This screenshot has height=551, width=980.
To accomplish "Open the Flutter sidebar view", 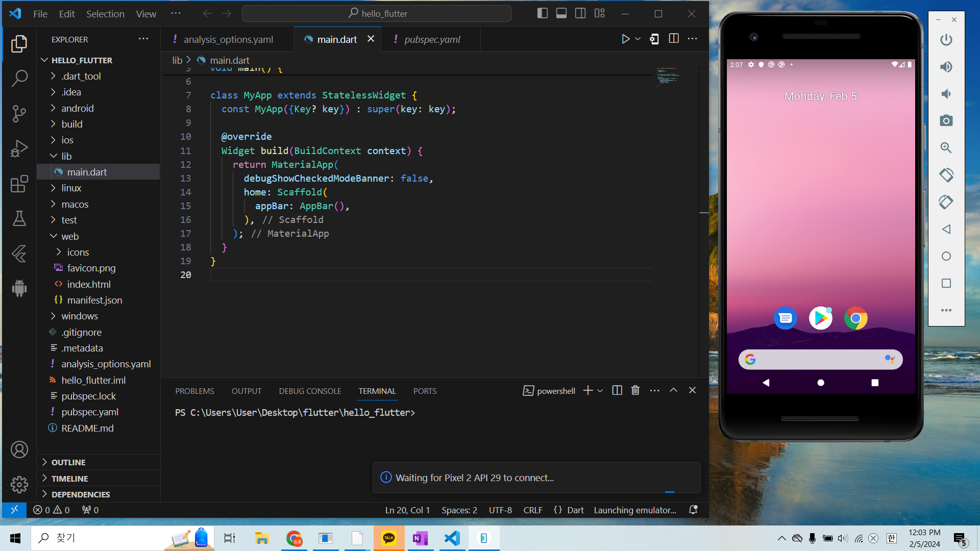I will click(x=19, y=254).
